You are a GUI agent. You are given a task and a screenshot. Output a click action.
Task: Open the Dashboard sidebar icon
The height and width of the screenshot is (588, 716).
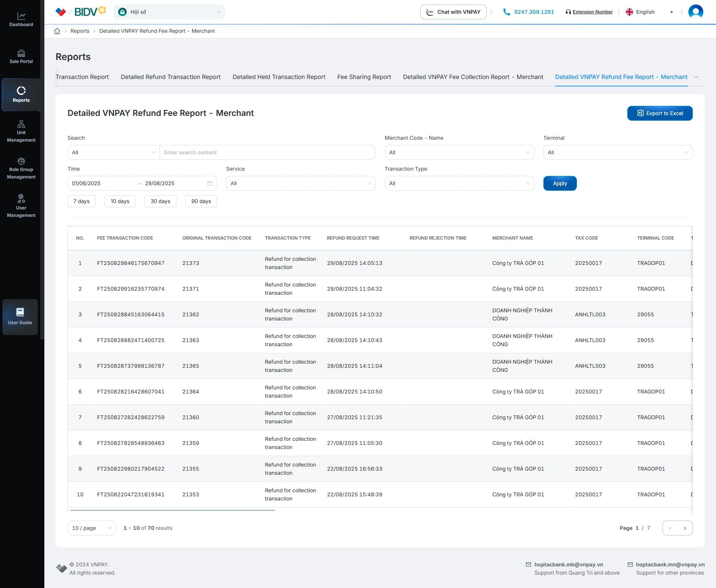[x=21, y=17]
